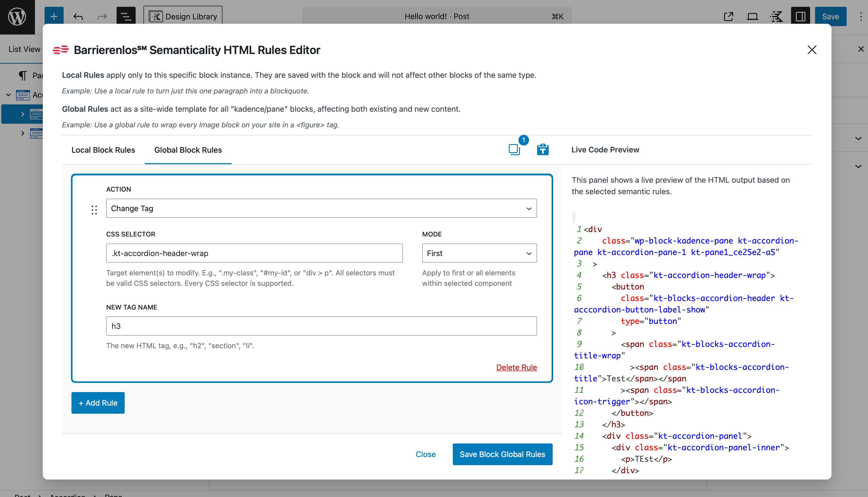Image resolution: width=868 pixels, height=497 pixels.
Task: Click the drag handle of the rule
Action: click(94, 210)
